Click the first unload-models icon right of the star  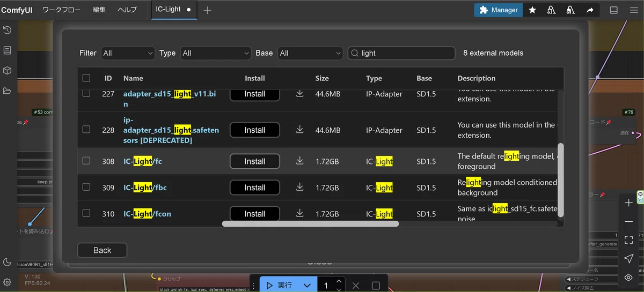[551, 10]
